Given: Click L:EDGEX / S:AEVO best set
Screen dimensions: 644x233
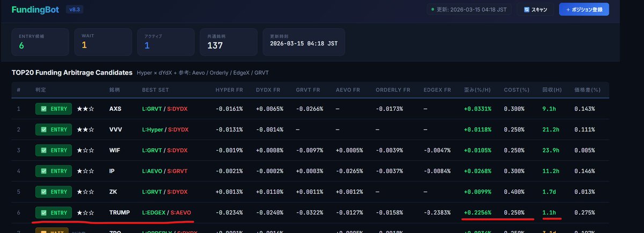Looking at the screenshot, I should pyautogui.click(x=167, y=213).
